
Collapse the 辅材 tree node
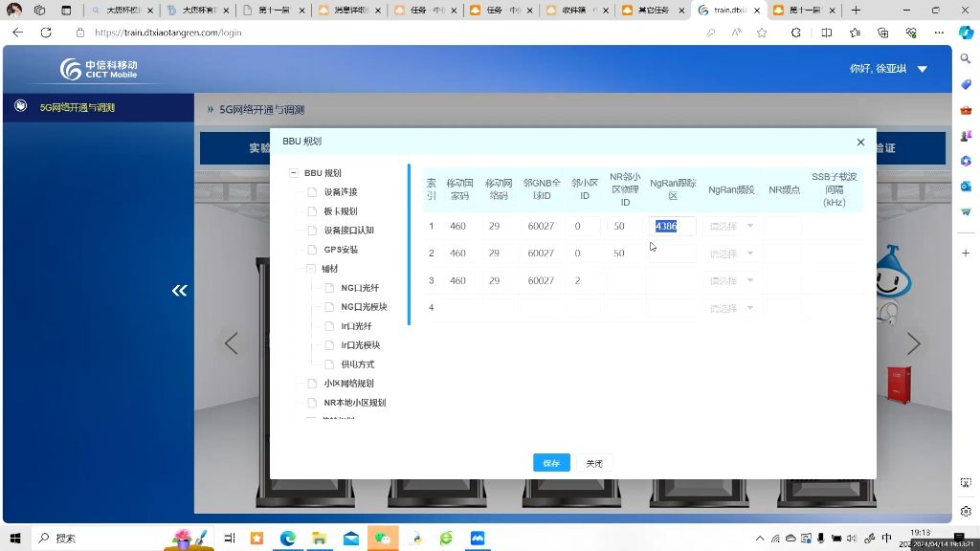click(x=311, y=269)
